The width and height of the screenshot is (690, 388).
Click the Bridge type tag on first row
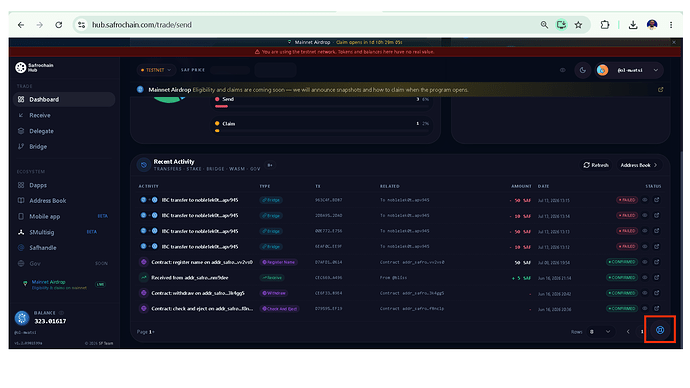pos(271,200)
